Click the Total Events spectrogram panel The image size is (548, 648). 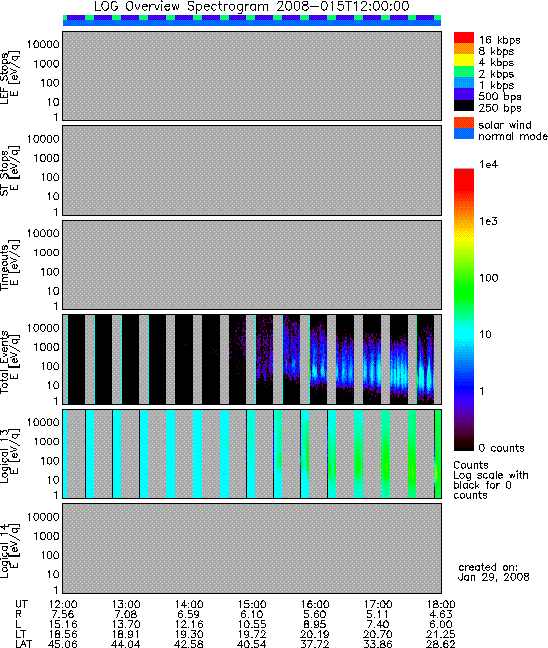[252, 360]
